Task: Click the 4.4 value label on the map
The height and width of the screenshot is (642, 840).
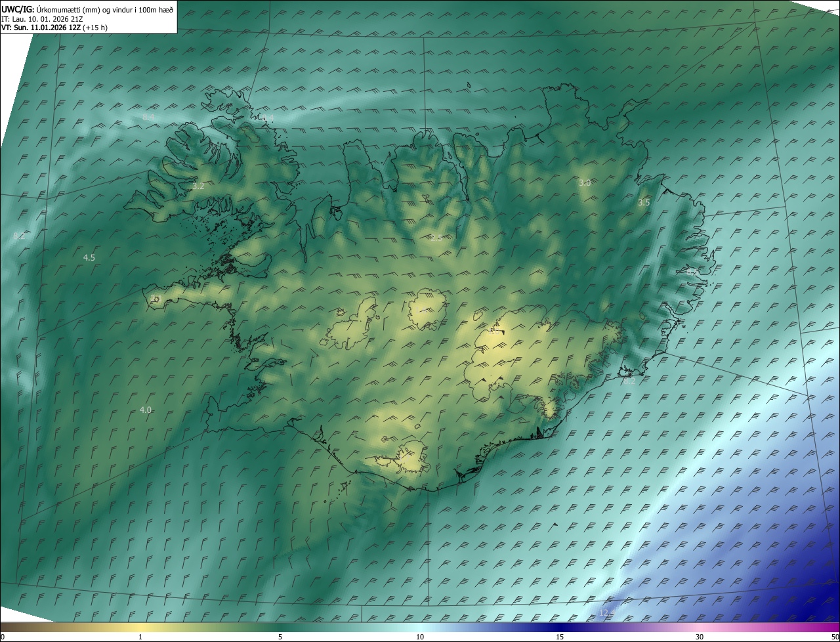Action: (268, 118)
